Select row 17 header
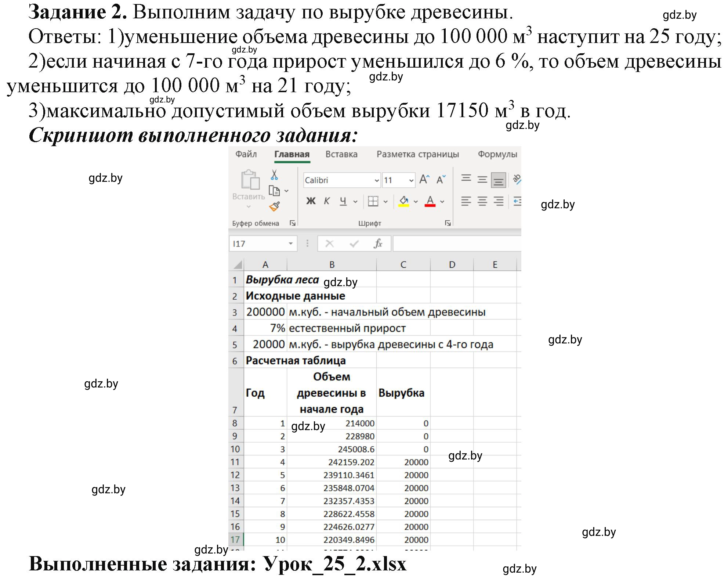The image size is (728, 584). point(235,540)
